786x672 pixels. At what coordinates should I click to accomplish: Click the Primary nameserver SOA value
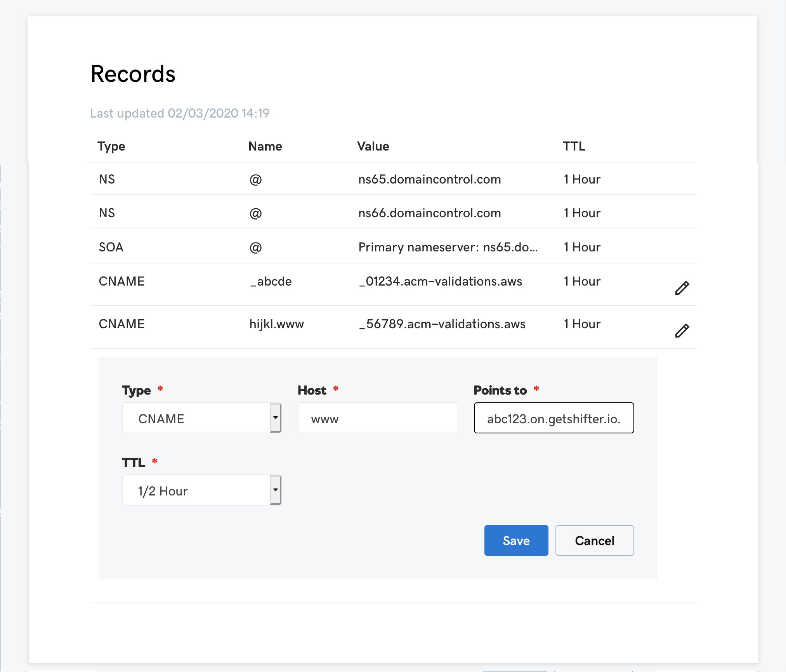[448, 247]
